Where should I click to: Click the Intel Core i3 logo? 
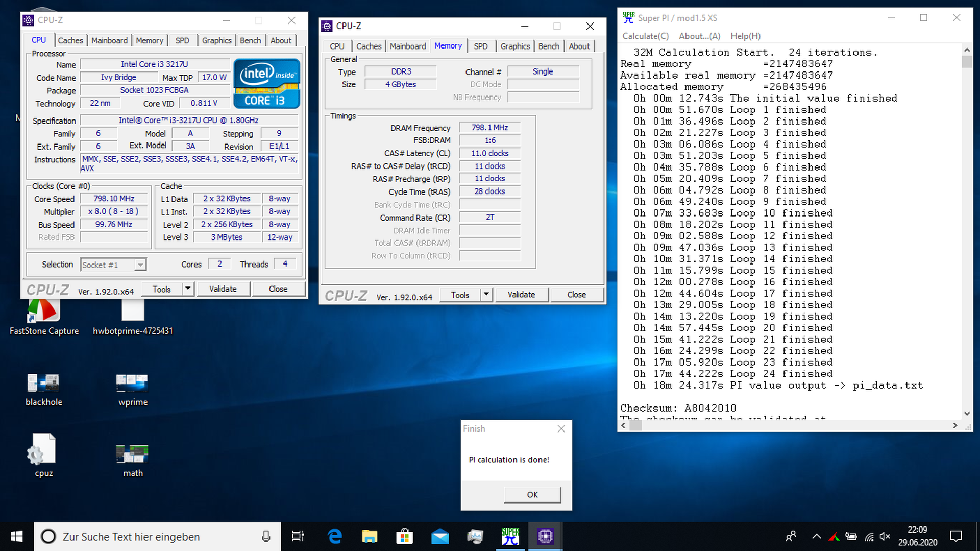pyautogui.click(x=266, y=83)
